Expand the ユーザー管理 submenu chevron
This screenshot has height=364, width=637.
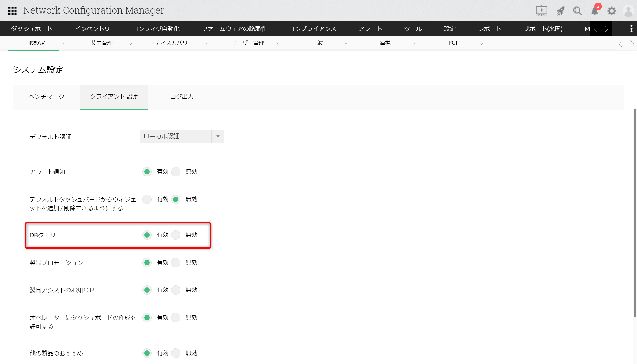click(x=278, y=43)
